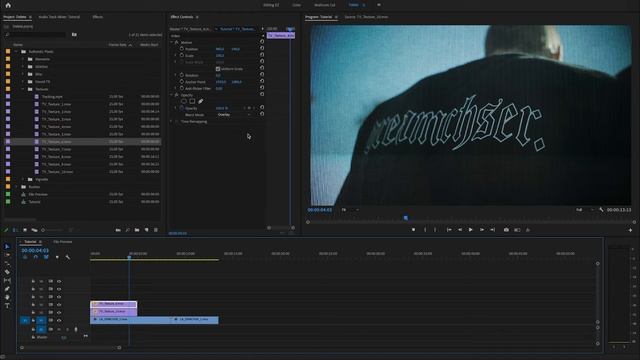
Task: Switch to the Multicam Cut workspace
Action: point(324,5)
